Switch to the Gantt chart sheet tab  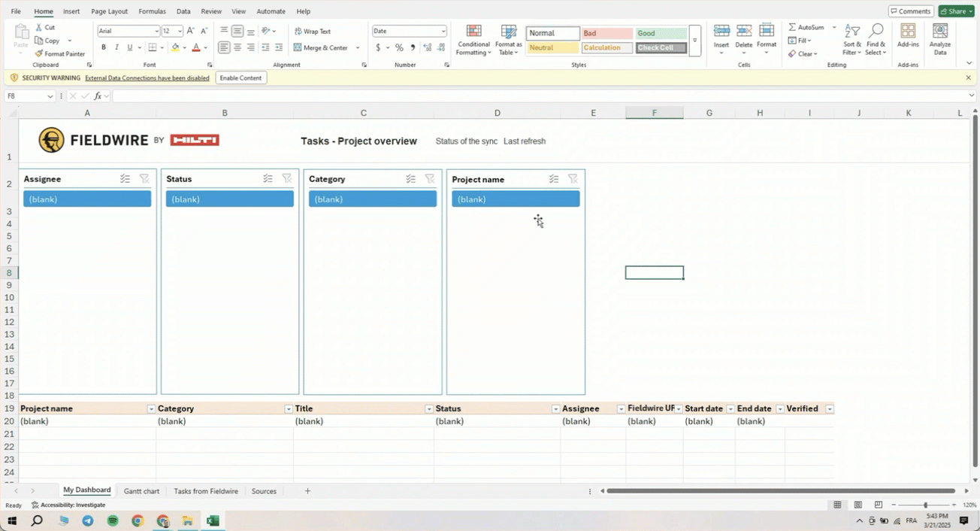[141, 491]
